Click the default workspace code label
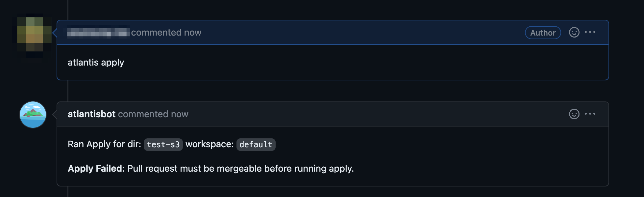The height and width of the screenshot is (197, 644). (x=256, y=145)
